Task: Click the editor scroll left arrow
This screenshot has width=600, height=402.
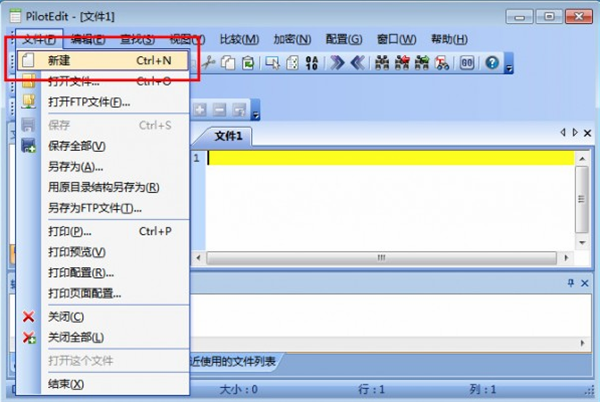Action: 198,257
